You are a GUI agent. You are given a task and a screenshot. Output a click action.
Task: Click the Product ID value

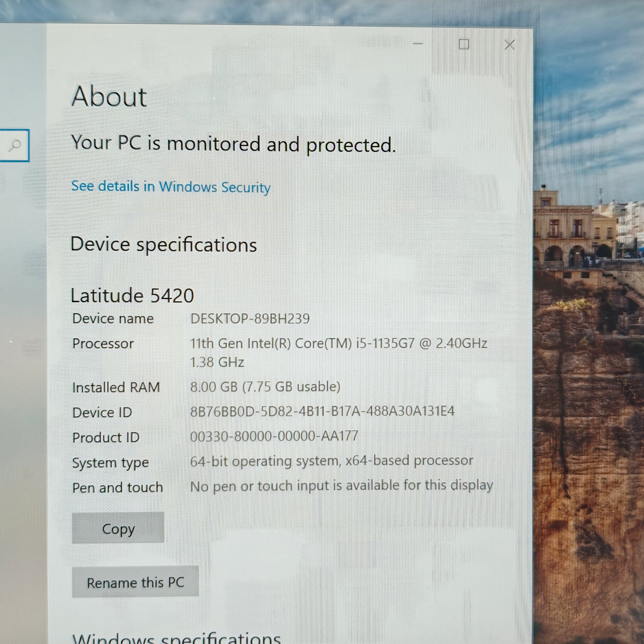click(273, 436)
